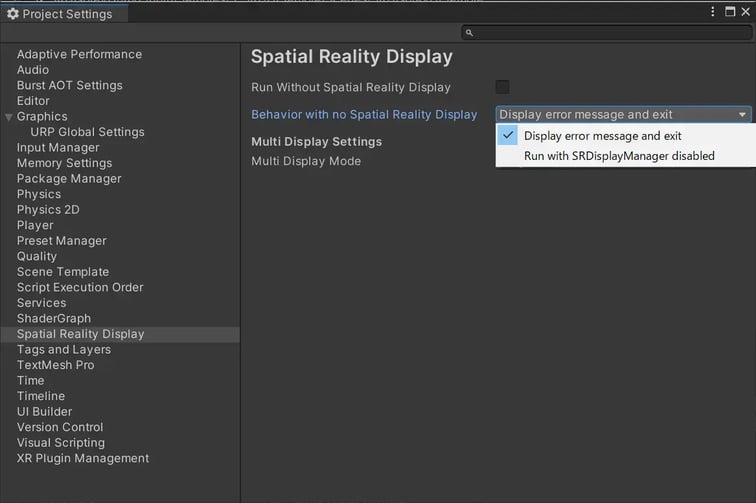Collapse the Graphics tree arrow
Image resolution: width=756 pixels, height=503 pixels.
[x=8, y=117]
